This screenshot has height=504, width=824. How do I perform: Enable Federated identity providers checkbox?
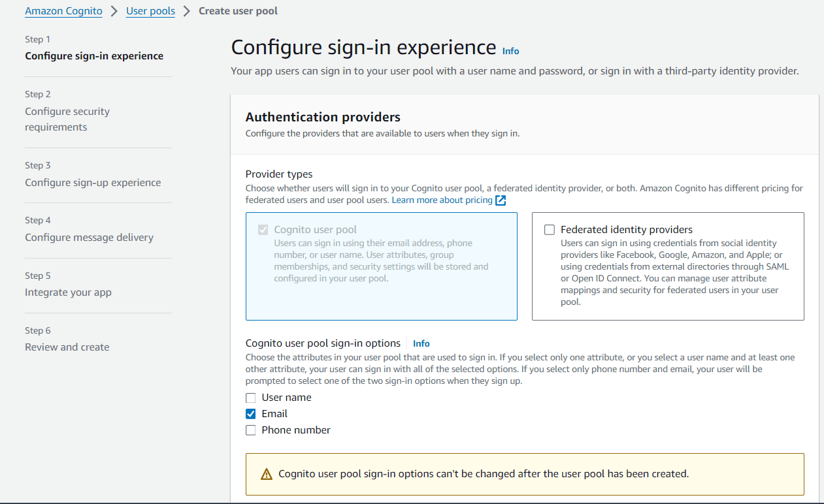(x=550, y=230)
